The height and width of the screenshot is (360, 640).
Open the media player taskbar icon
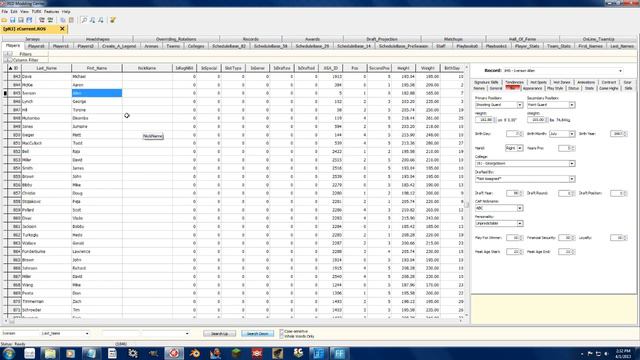(70, 353)
